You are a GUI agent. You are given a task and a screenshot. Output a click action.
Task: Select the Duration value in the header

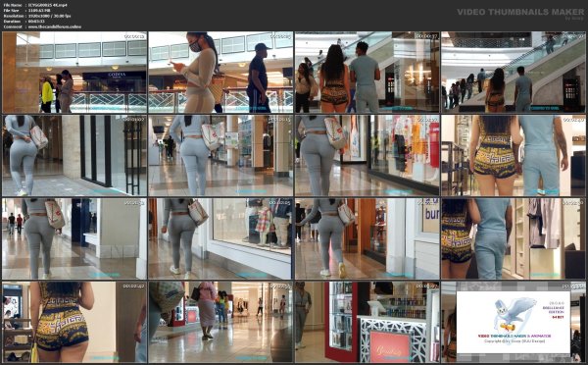[36, 22]
